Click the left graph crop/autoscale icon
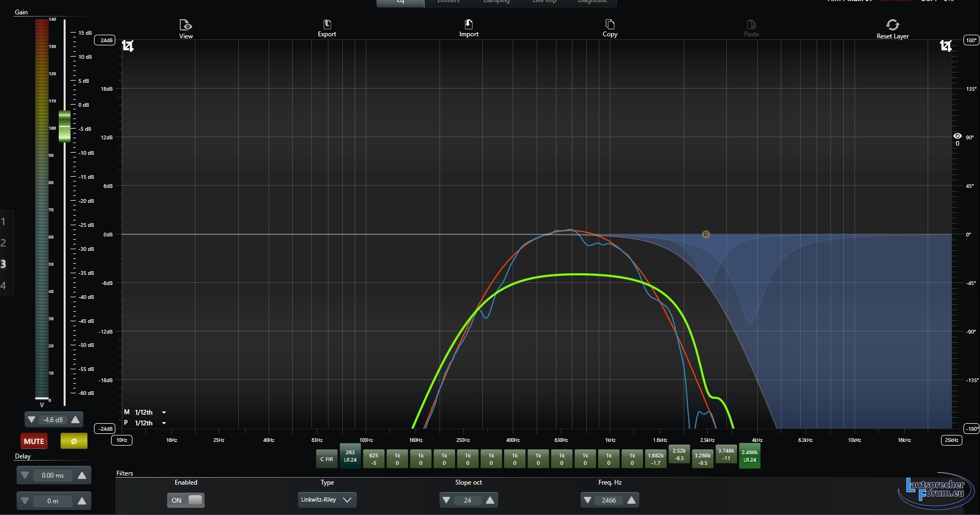The height and width of the screenshot is (515, 980). point(128,46)
